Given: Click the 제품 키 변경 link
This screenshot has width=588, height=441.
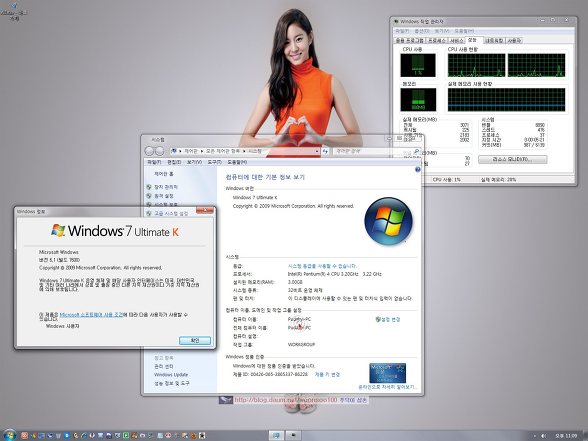Looking at the screenshot, I should pos(327,374).
